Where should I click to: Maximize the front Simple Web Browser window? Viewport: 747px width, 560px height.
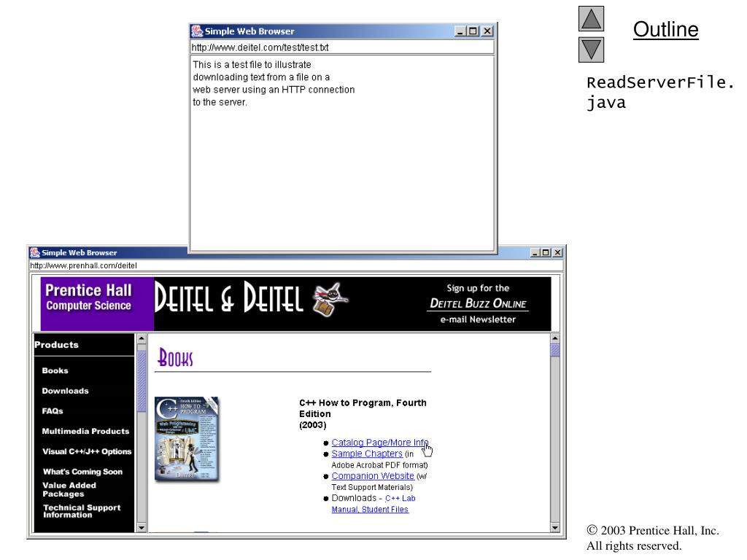point(473,31)
